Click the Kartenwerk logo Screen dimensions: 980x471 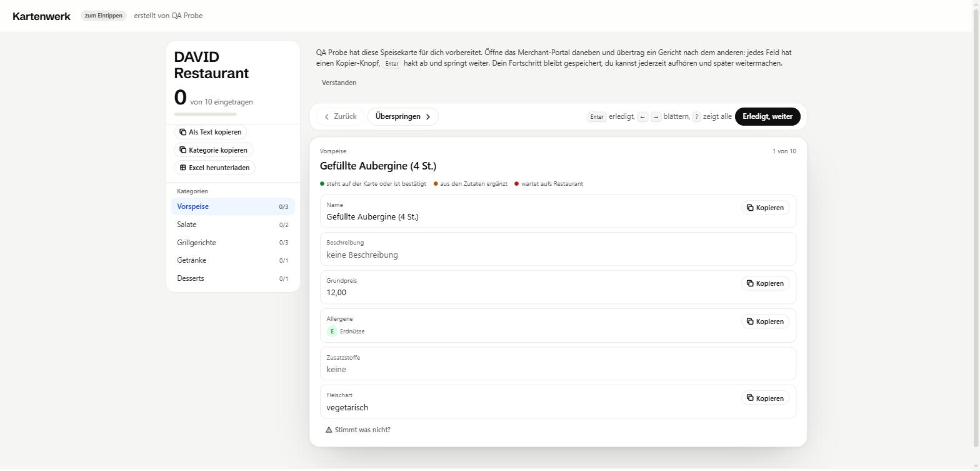tap(41, 16)
